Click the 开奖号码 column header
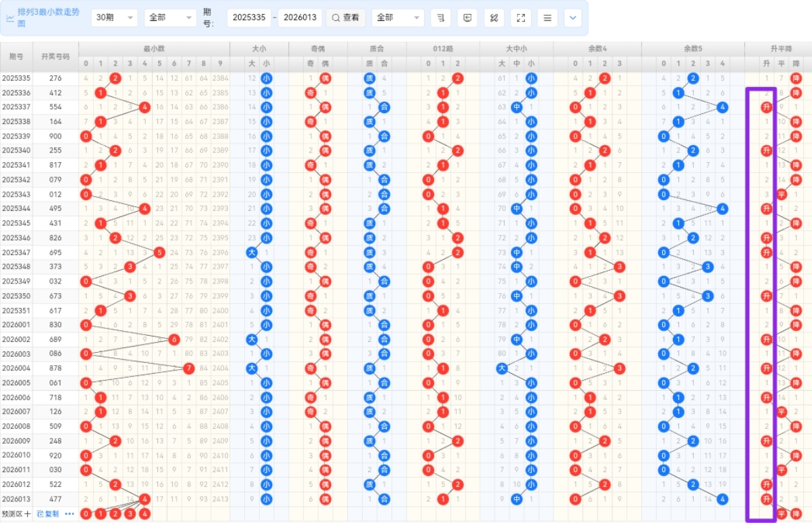This screenshot has width=812, height=523. point(56,56)
